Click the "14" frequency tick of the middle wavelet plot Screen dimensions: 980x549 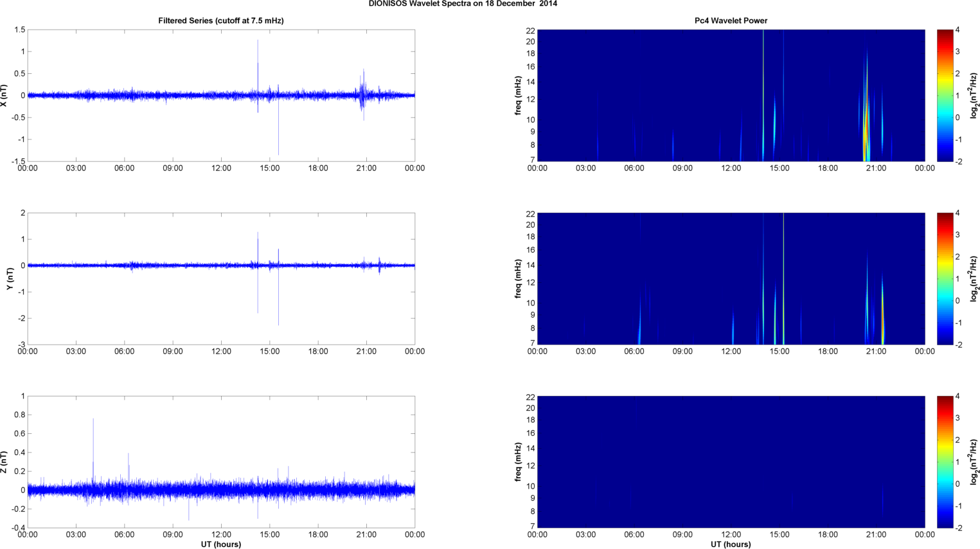[x=530, y=265]
